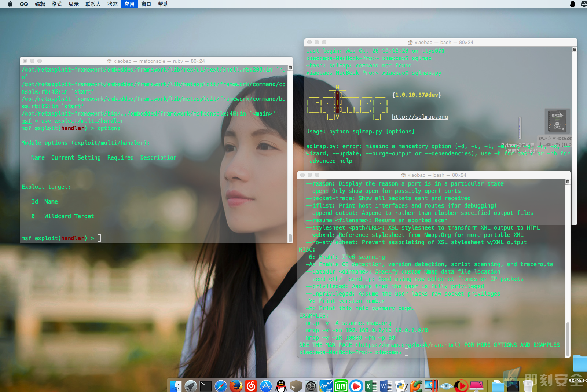Open Parallels Desktop icon in Dock
The width and height of the screenshot is (587, 392).
pyautogui.click(x=431, y=386)
